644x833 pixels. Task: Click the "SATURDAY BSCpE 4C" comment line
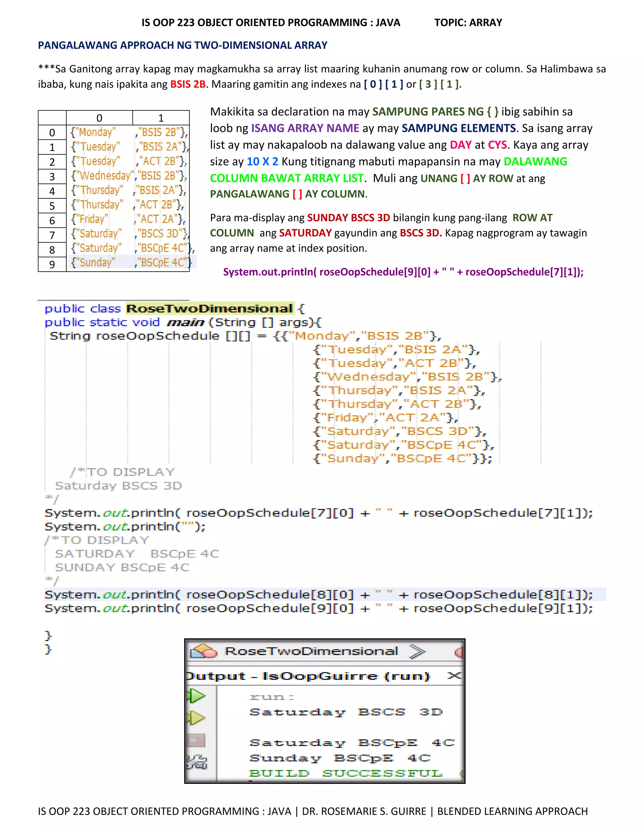137,554
